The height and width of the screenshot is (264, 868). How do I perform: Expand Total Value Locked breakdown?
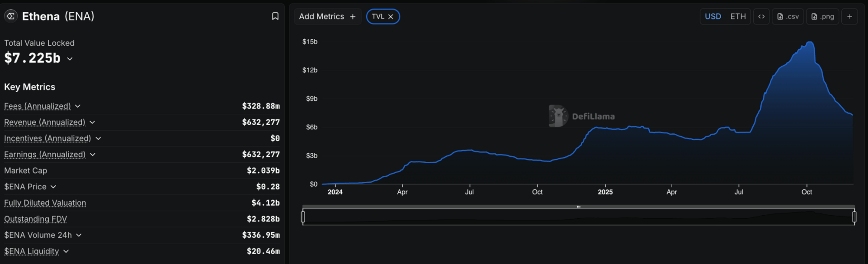[x=70, y=59]
